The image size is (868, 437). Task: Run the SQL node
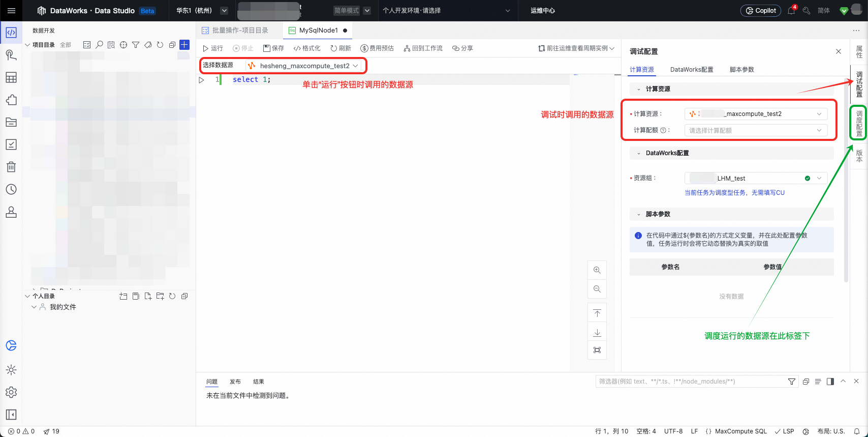(x=213, y=48)
